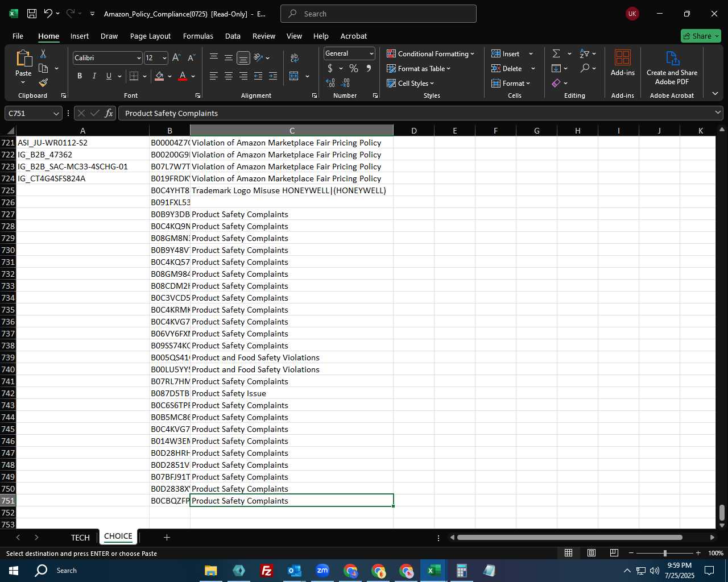Open Zoom app in Windows taskbar
This screenshot has height=582, width=728.
[x=322, y=570]
